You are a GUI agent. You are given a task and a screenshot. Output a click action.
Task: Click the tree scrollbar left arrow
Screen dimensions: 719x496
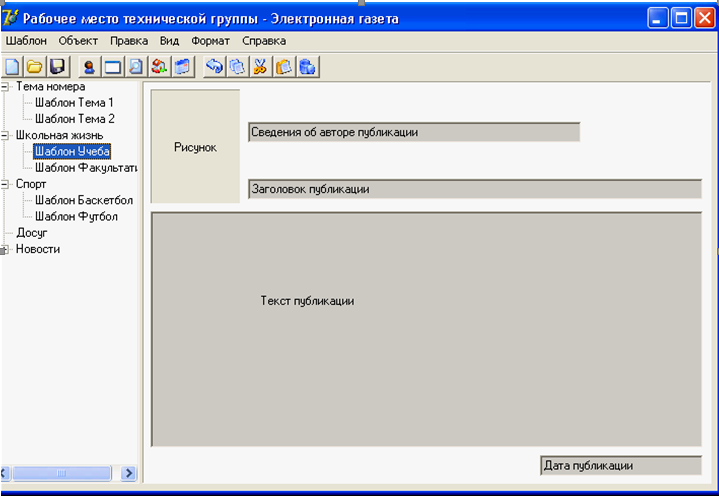pos(5,473)
